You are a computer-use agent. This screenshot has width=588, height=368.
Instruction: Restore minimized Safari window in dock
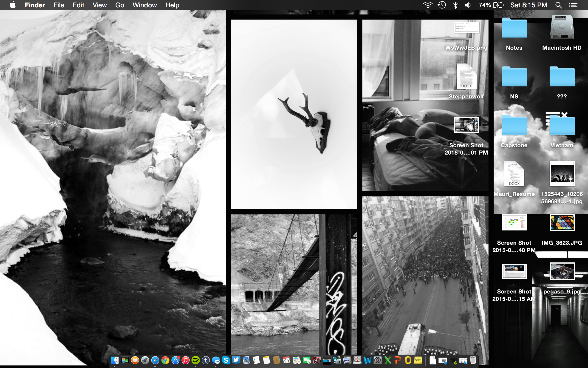443,361
